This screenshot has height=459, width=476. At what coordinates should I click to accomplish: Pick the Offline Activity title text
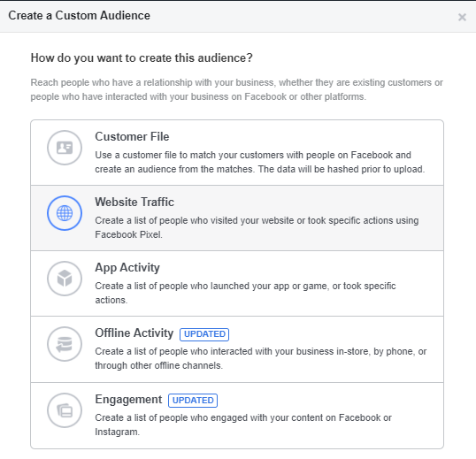[x=134, y=333]
